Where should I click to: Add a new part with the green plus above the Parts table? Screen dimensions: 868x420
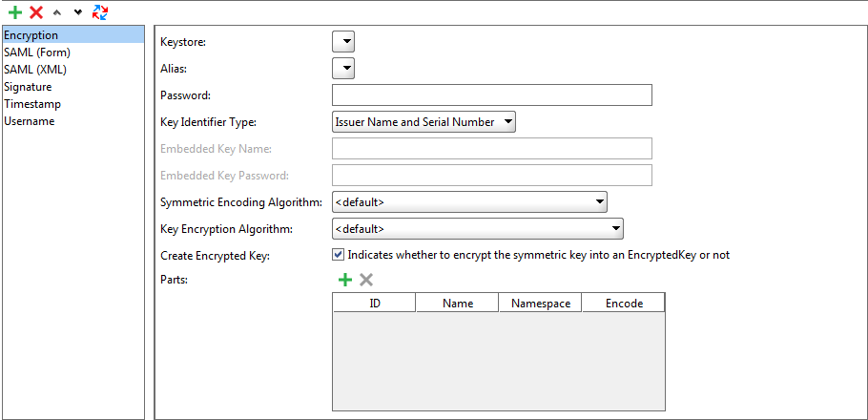click(345, 280)
